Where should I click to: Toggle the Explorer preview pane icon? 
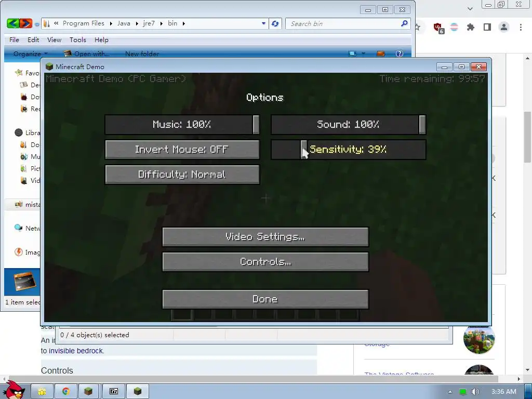coord(381,54)
